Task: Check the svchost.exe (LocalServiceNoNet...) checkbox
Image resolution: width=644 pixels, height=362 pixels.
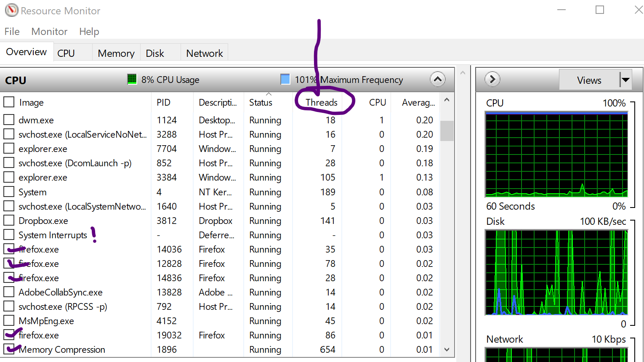Action: point(9,134)
